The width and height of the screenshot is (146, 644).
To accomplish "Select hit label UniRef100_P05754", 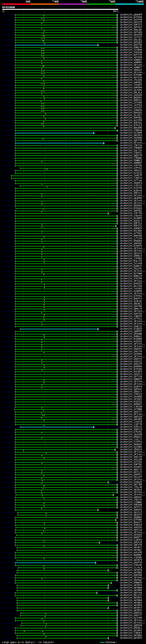I will 131,188.
